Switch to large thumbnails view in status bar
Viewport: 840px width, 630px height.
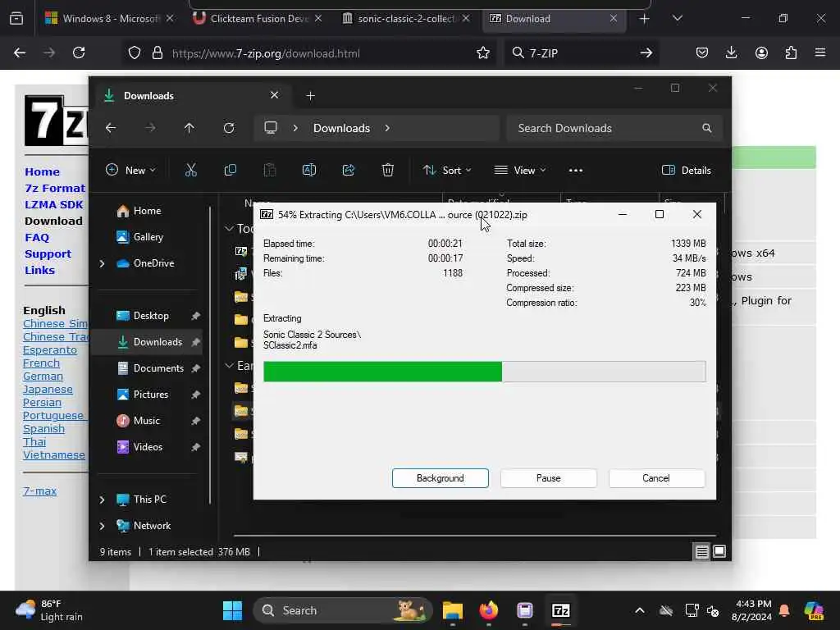[x=719, y=551]
